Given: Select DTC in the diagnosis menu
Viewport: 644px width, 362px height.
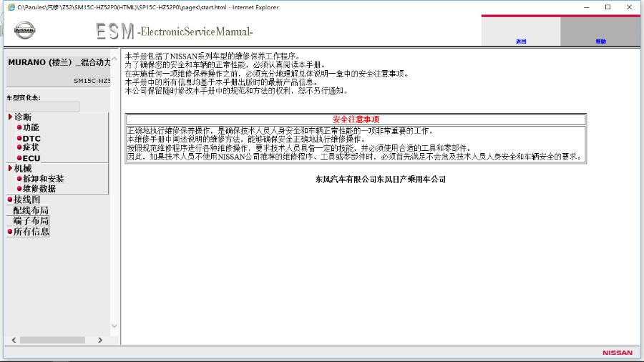Looking at the screenshot, I should (x=31, y=138).
